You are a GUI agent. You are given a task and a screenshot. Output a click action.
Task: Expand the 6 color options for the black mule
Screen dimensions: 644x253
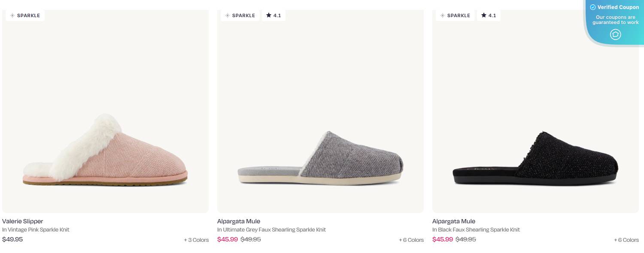(x=626, y=240)
